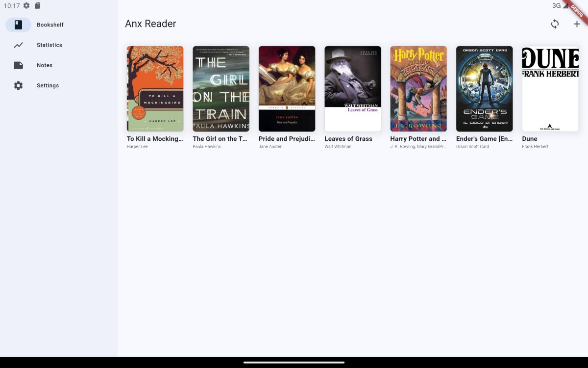Open To Kill a Mockingbird cover
The height and width of the screenshot is (368, 588).
click(155, 89)
